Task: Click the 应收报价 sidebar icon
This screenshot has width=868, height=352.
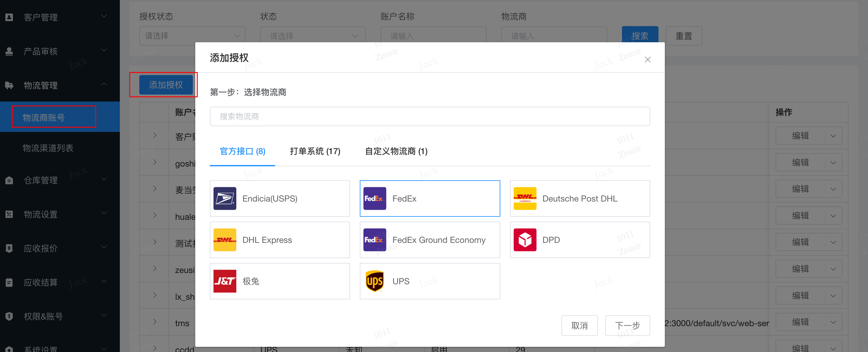Action: pos(9,248)
